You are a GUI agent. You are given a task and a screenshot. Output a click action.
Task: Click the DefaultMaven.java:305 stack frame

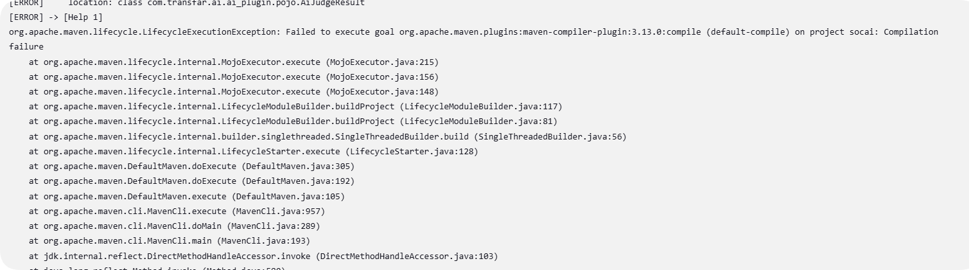pos(297,166)
